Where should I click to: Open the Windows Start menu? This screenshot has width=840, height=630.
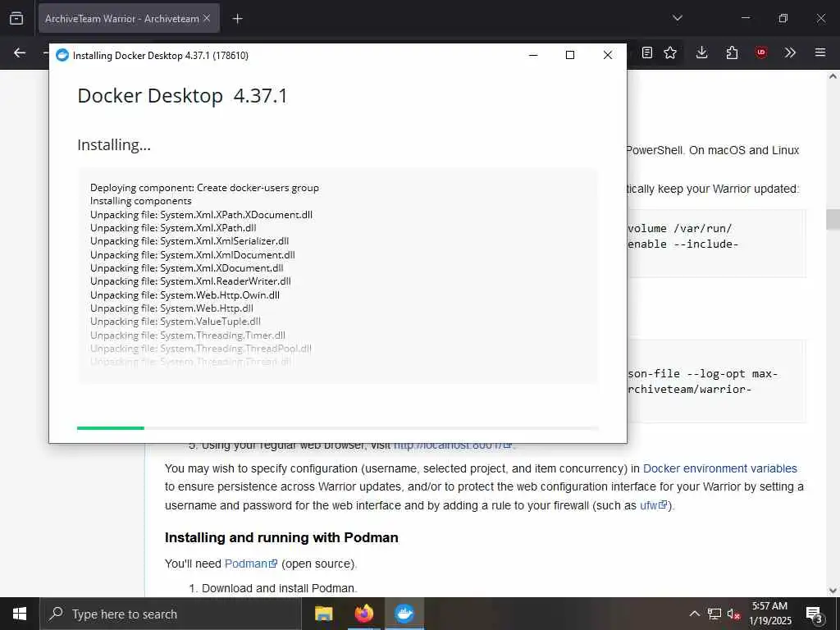[20, 614]
